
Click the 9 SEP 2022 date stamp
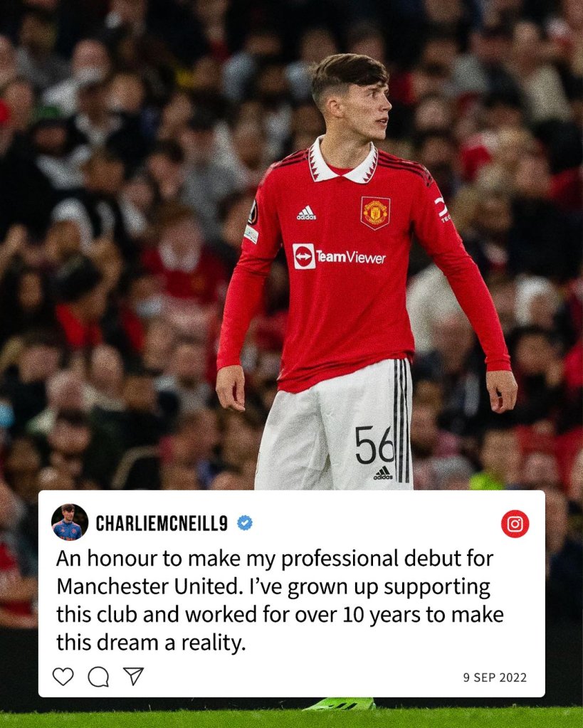click(495, 677)
